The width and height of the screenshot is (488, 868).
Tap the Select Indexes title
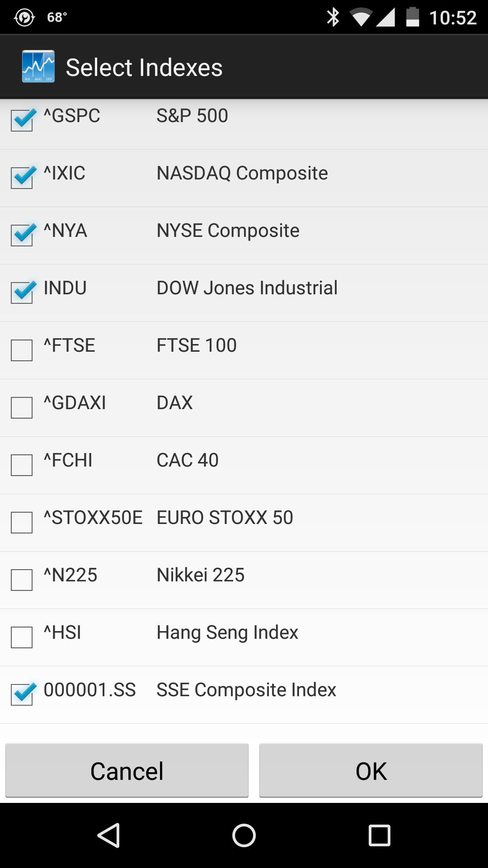pyautogui.click(x=144, y=67)
